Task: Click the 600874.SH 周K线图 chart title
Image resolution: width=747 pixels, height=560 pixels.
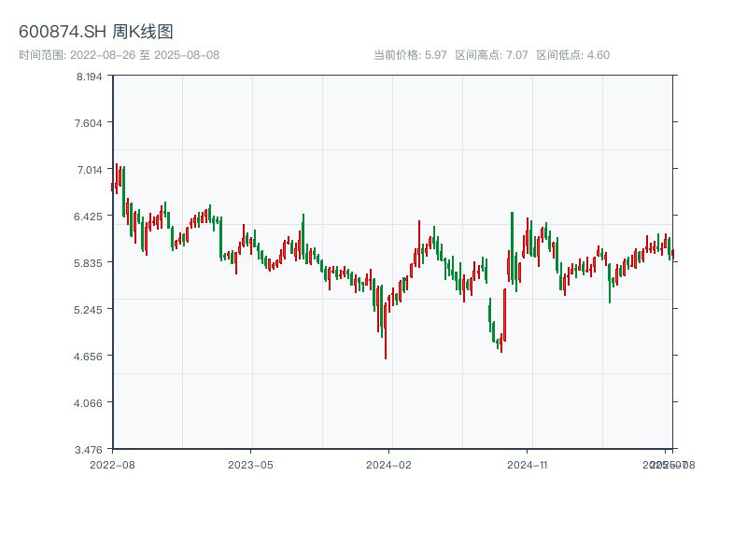Action: coord(96,33)
